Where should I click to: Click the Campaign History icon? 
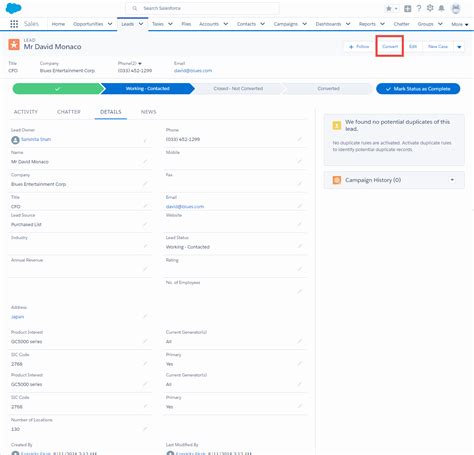pyautogui.click(x=337, y=180)
